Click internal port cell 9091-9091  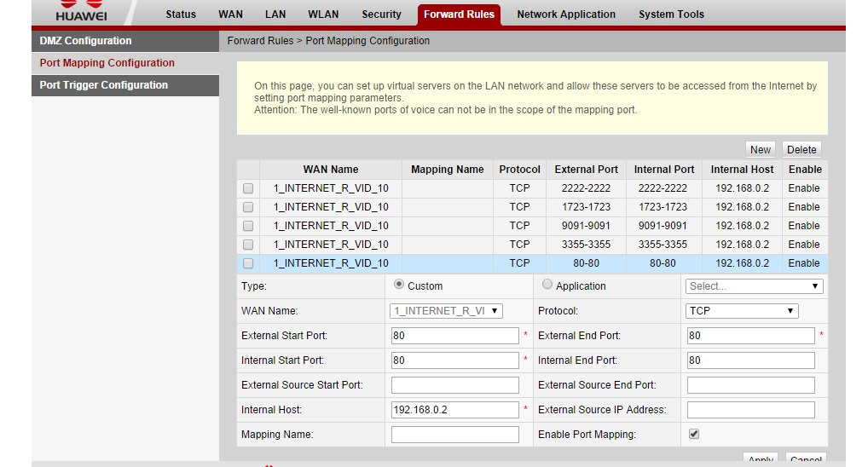click(663, 226)
